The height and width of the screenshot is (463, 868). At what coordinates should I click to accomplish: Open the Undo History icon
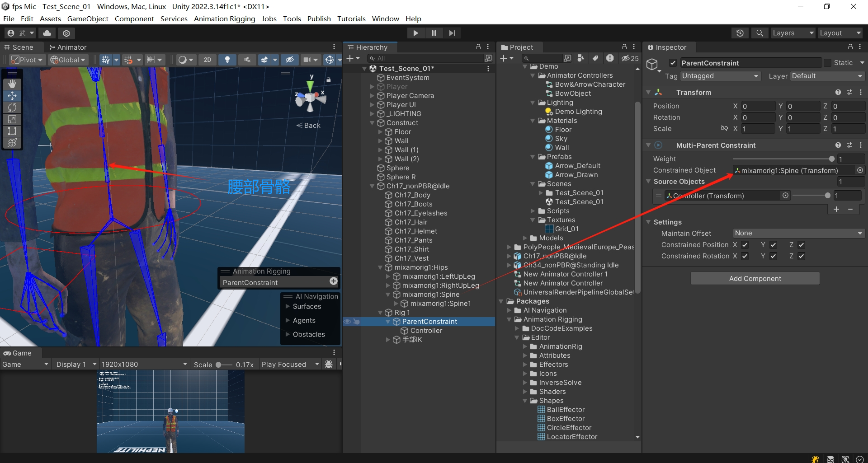click(x=740, y=33)
